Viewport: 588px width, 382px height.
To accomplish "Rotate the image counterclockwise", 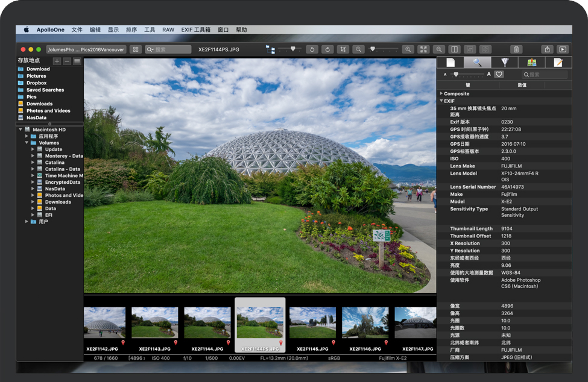I will (312, 49).
